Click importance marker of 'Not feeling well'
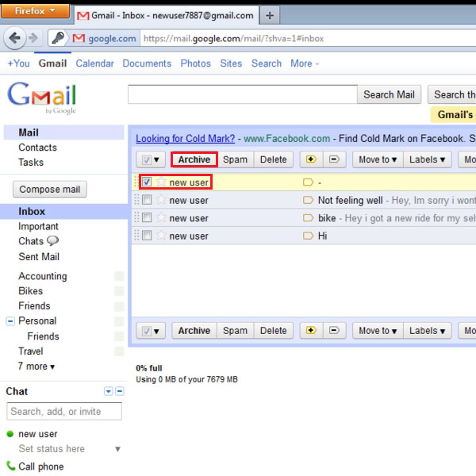Viewport: 476px width, 476px height. point(308,200)
